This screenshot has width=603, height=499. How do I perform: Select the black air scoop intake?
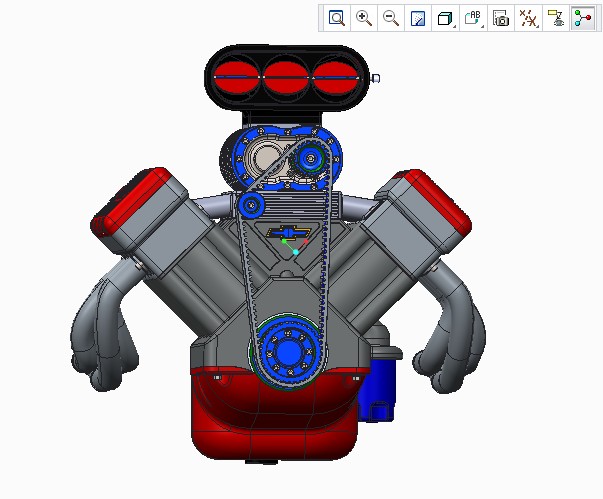[x=287, y=78]
